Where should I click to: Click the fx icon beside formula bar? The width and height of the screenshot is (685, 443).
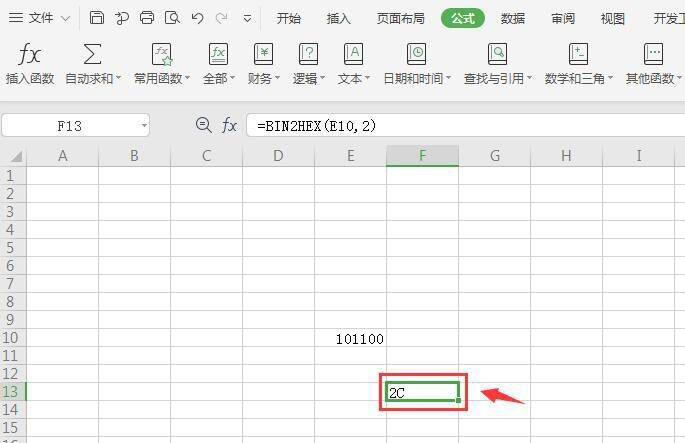pyautogui.click(x=229, y=125)
